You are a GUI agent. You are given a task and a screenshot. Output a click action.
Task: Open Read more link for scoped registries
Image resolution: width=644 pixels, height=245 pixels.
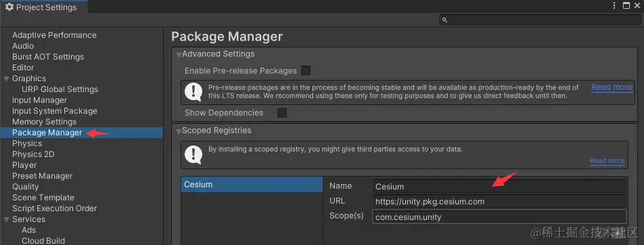click(x=607, y=160)
